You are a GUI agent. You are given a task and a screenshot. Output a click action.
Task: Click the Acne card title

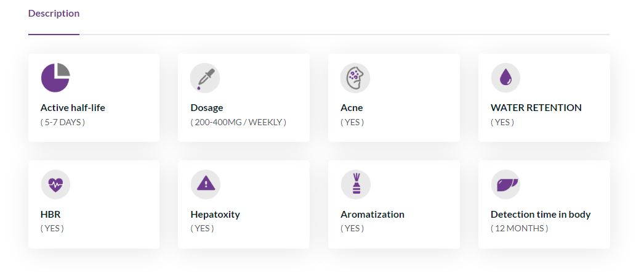352,108
